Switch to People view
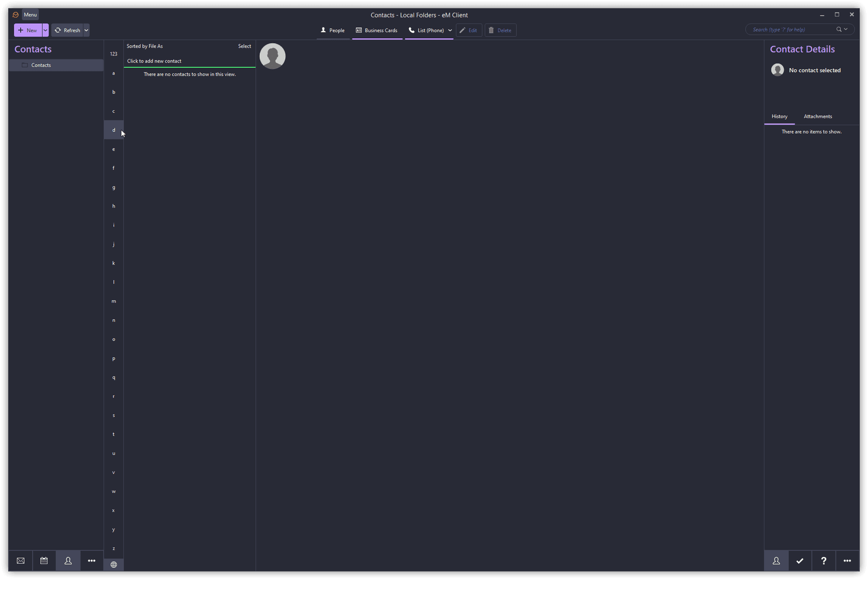Screen dimensions: 868x592 click(333, 31)
